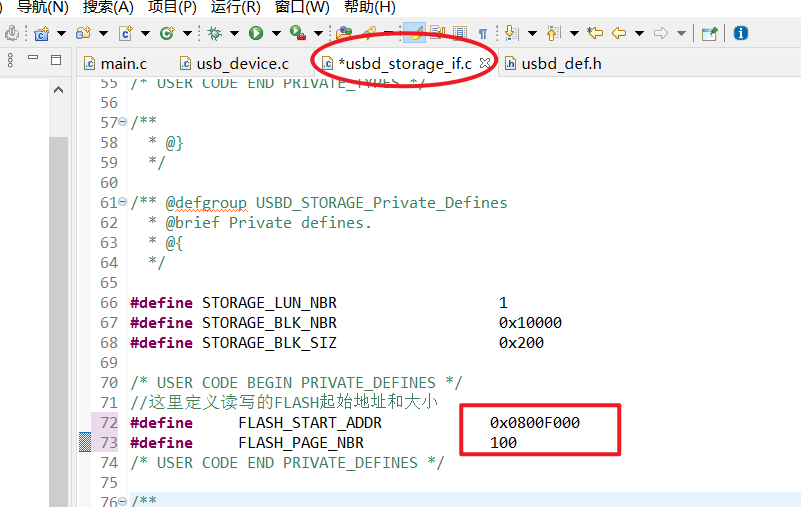The width and height of the screenshot is (801, 507).
Task: Toggle show whitespace characters pilcrow icon
Action: (483, 33)
